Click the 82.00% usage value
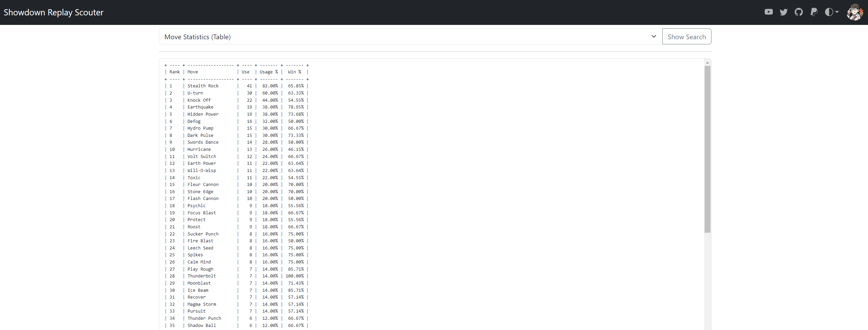 pos(270,86)
